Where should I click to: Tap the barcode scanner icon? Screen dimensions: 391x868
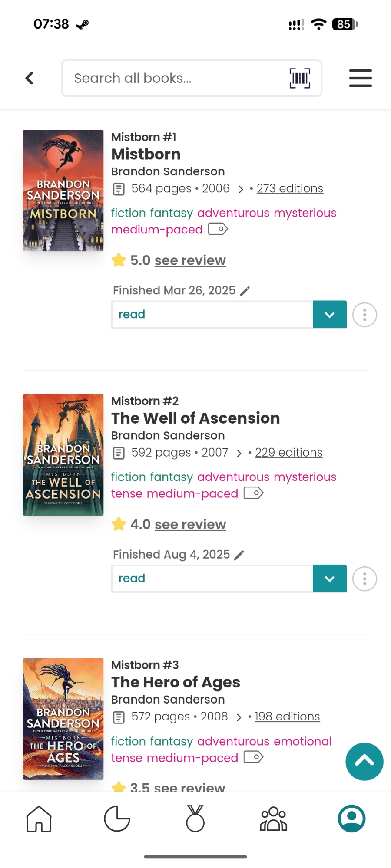click(x=300, y=78)
